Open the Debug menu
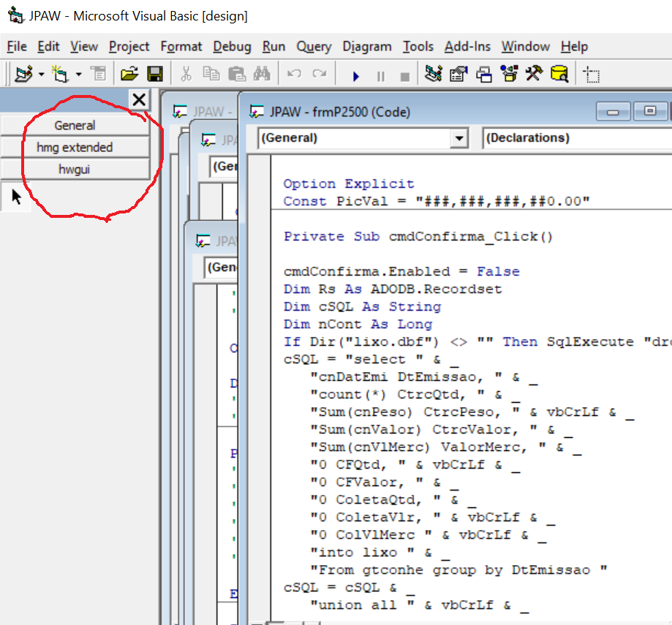This screenshot has width=672, height=625. pyautogui.click(x=232, y=46)
